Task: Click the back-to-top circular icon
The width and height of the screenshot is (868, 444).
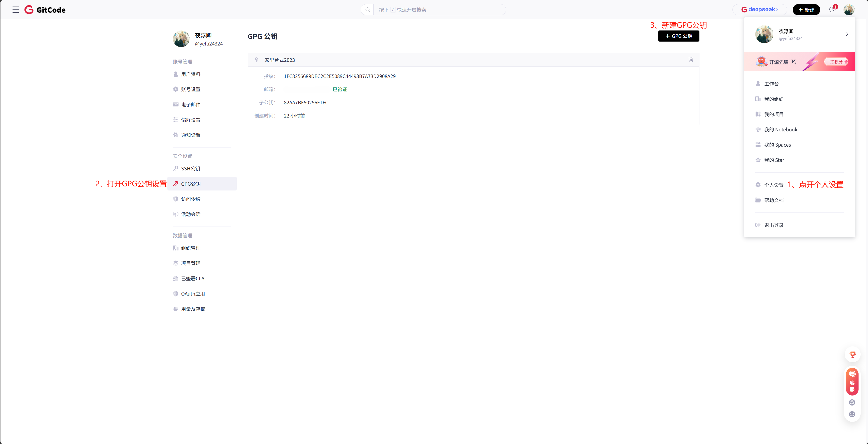Action: click(852, 402)
